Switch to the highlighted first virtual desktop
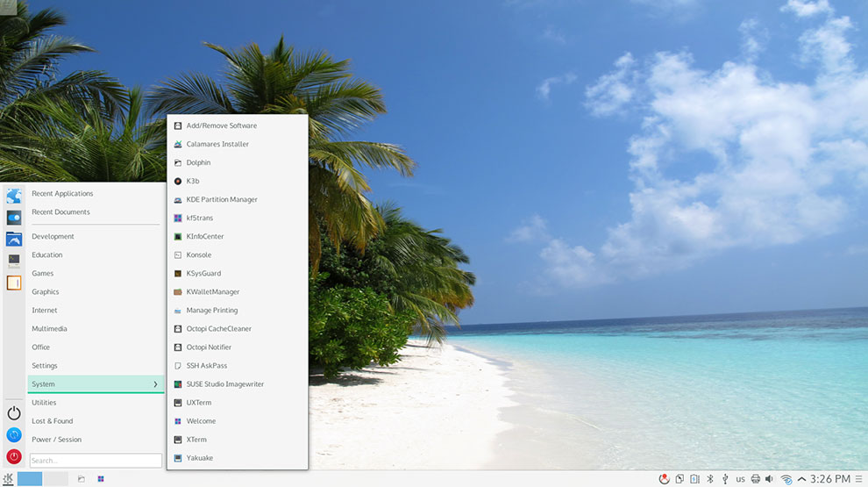The image size is (868, 487). coord(30,479)
